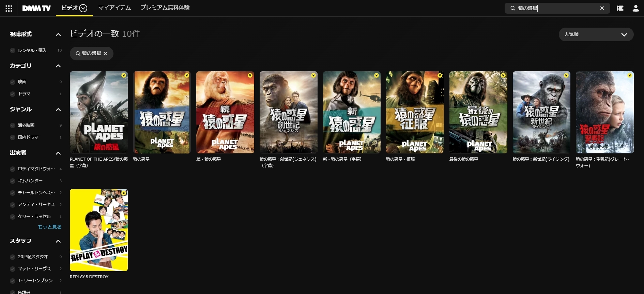Select the ビデオ tab label
This screenshot has width=644, height=294.
(x=70, y=8)
